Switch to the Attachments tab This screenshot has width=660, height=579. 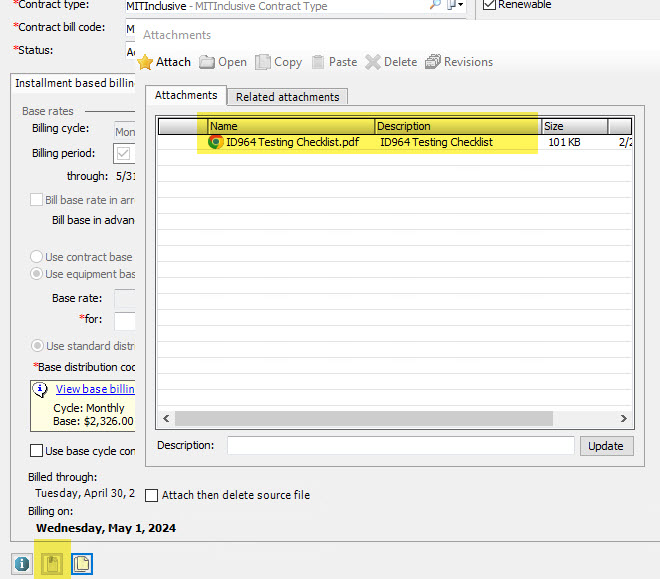point(186,96)
